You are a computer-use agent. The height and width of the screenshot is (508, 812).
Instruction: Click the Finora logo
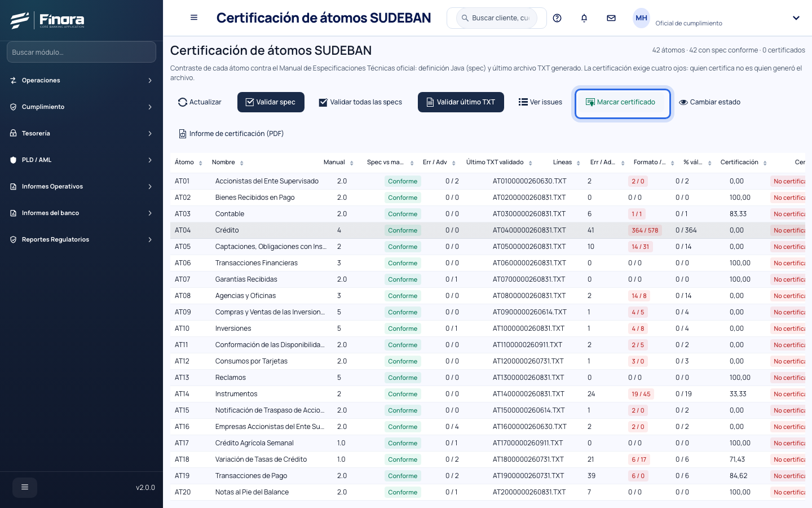point(47,20)
